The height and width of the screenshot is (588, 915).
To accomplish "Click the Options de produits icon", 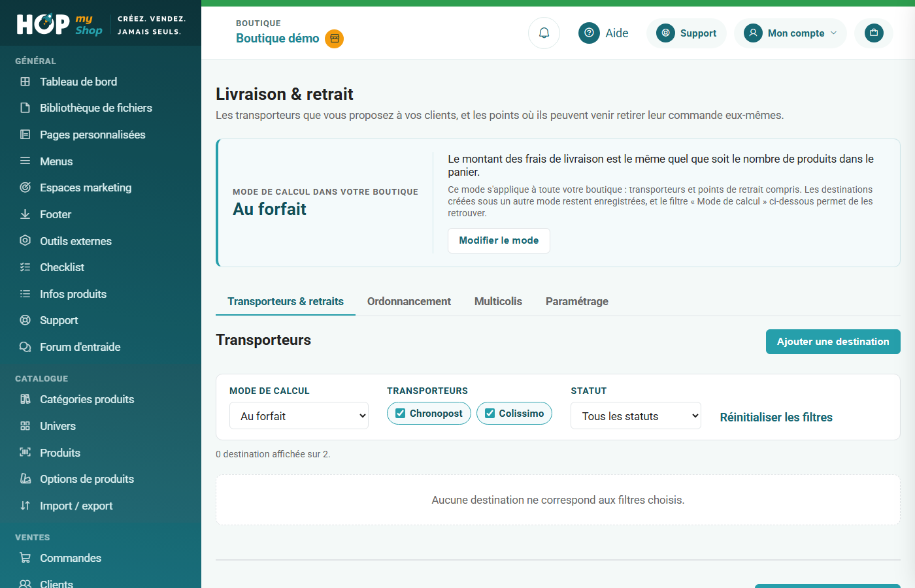I will tap(25, 479).
